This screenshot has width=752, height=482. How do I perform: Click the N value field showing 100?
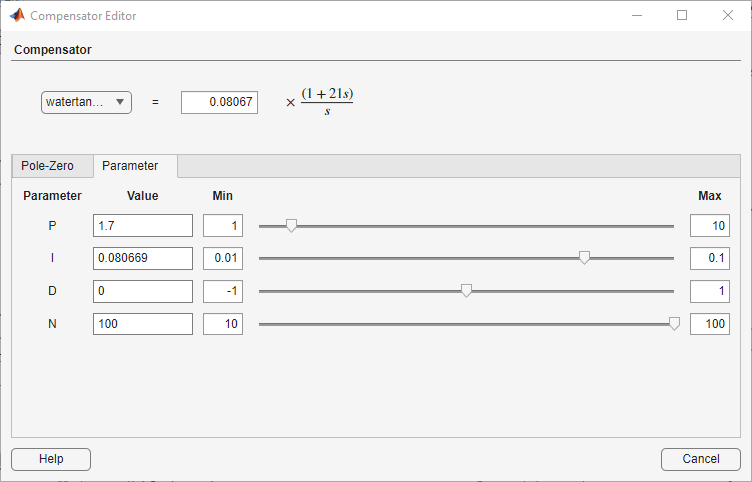pos(143,324)
